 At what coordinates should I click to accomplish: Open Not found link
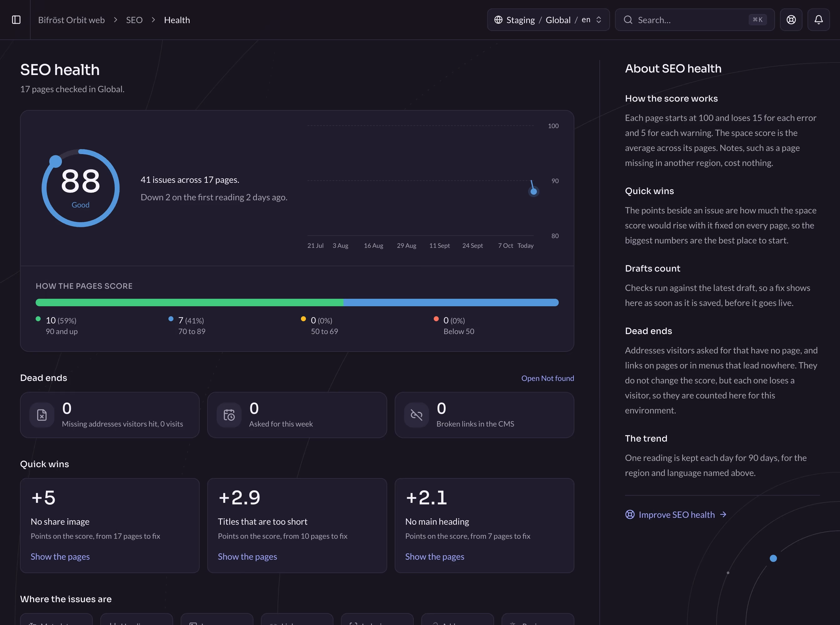pyautogui.click(x=547, y=378)
